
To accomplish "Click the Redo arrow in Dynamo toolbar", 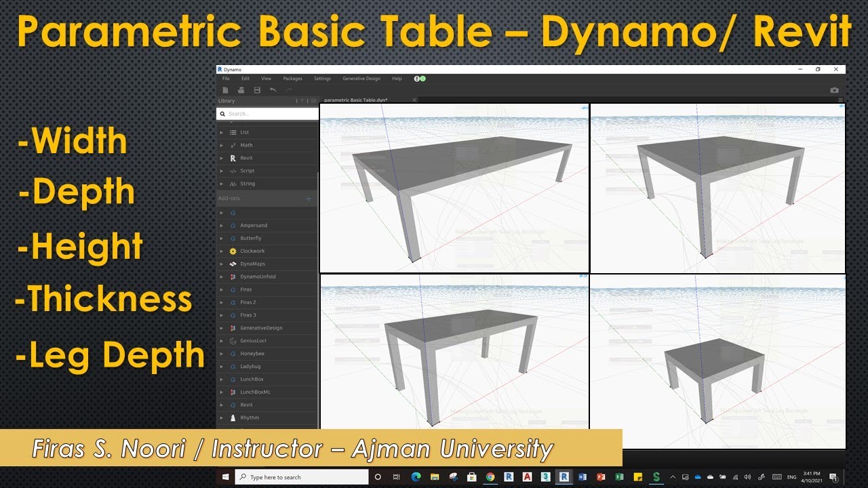I will (x=289, y=90).
